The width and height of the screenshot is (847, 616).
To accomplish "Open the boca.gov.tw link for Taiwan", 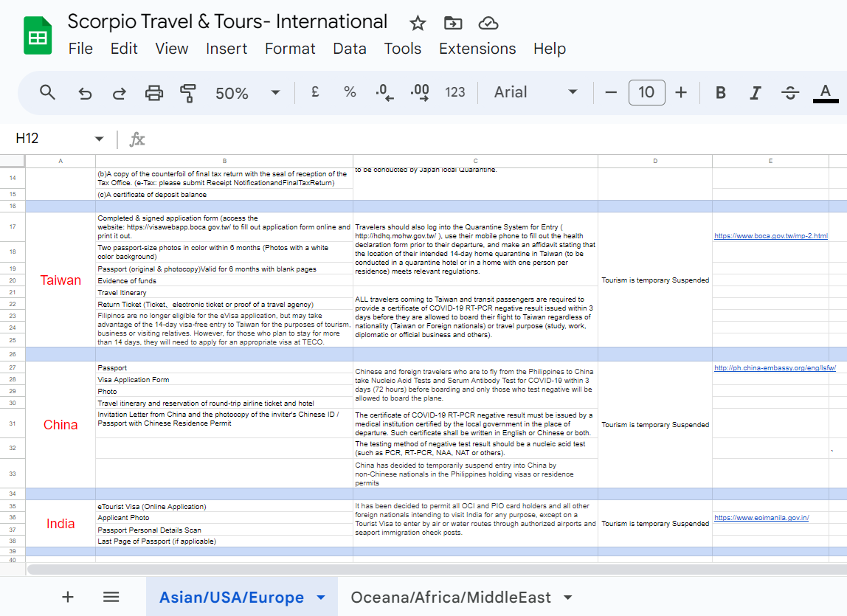I will pyautogui.click(x=771, y=236).
